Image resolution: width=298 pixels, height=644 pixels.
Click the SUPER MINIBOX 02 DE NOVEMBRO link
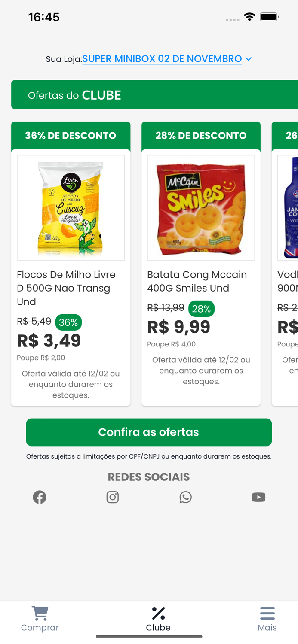(162, 59)
